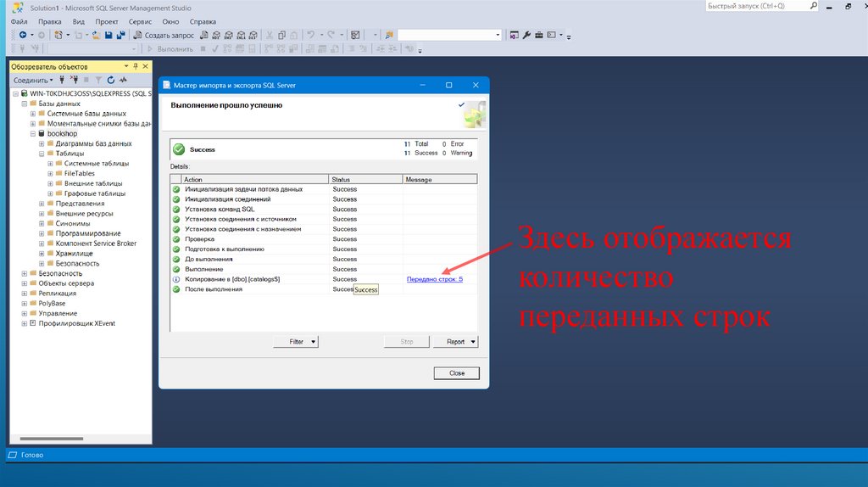Open the Правка menu
This screenshot has height=487, width=868.
click(x=50, y=21)
